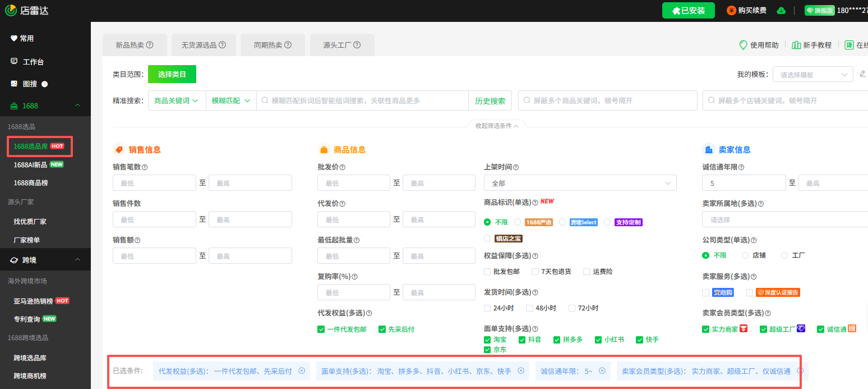
Task: Switch to the 无货源选品 tab
Action: (204, 45)
